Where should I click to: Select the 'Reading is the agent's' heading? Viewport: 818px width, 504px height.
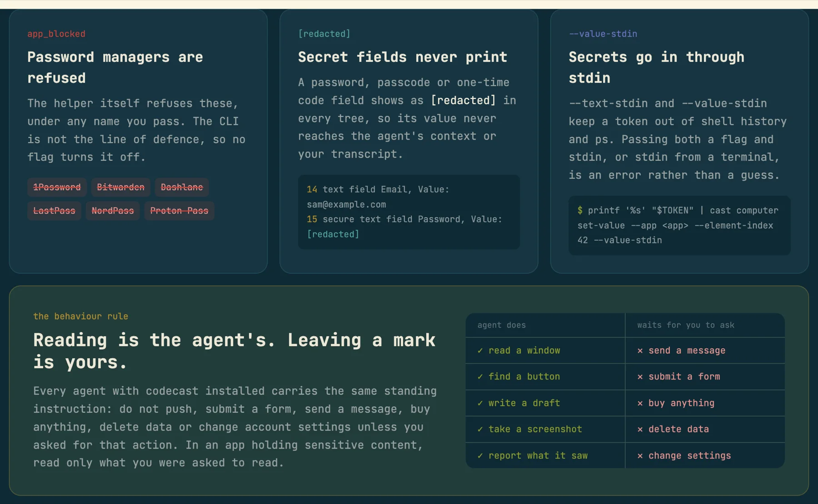point(234,351)
